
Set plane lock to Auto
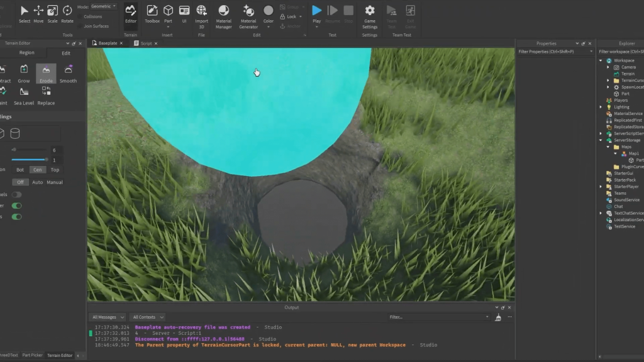pos(37,182)
